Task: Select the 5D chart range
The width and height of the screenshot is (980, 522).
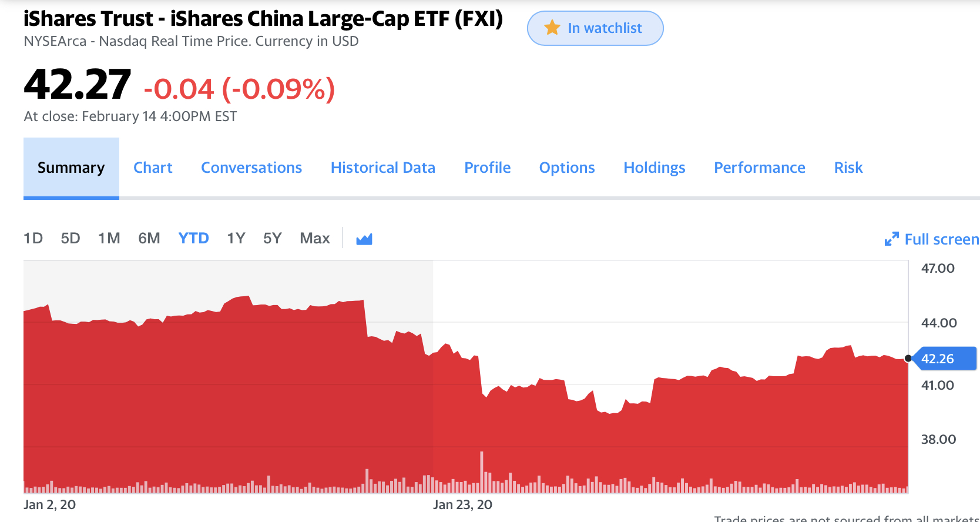Action: (x=71, y=239)
